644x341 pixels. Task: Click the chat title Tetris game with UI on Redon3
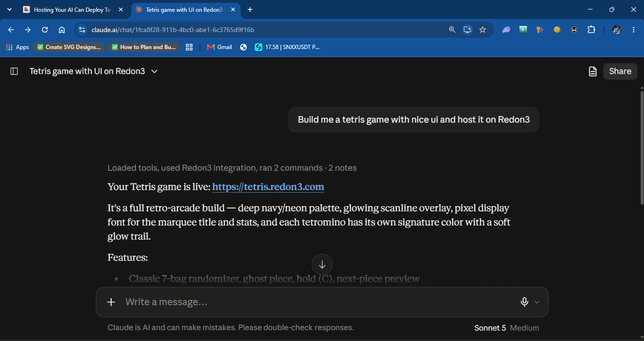pos(88,71)
